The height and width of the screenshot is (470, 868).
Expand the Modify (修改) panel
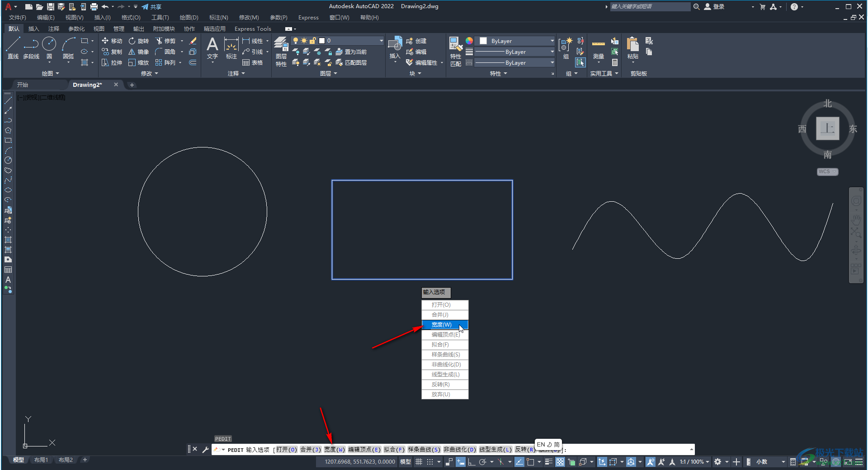coord(150,73)
